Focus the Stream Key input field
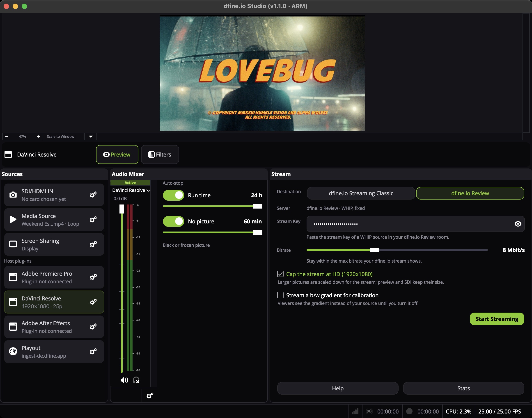 click(415, 224)
